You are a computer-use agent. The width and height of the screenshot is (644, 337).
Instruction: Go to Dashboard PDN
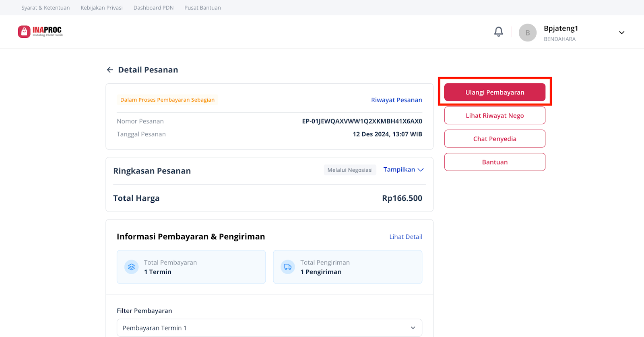[x=153, y=8]
